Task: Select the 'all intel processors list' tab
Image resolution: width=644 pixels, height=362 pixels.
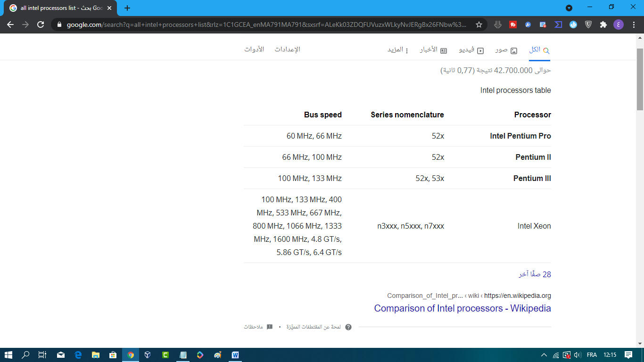Action: [x=61, y=8]
